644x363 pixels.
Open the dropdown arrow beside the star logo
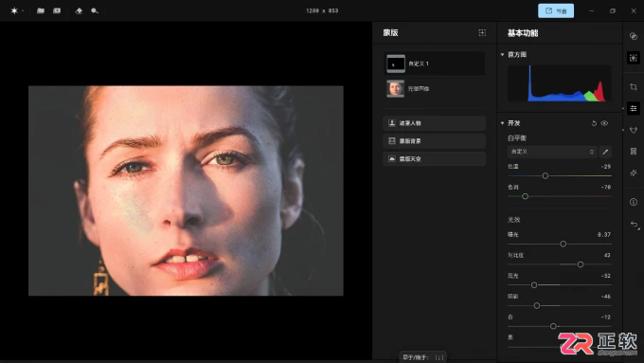pyautogui.click(x=23, y=11)
